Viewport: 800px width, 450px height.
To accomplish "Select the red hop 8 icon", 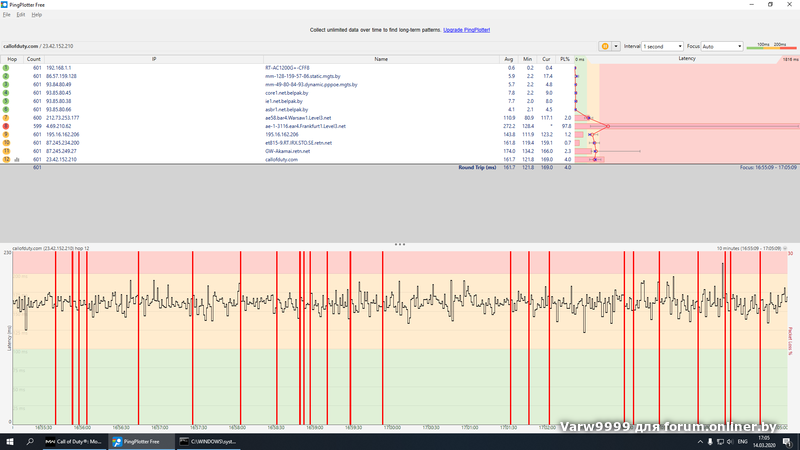I will coord(7,127).
